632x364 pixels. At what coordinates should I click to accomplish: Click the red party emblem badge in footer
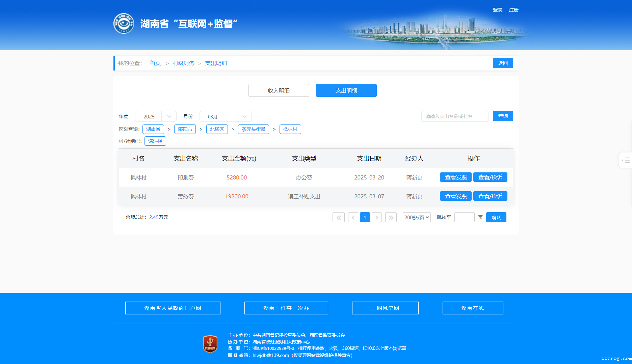click(210, 344)
